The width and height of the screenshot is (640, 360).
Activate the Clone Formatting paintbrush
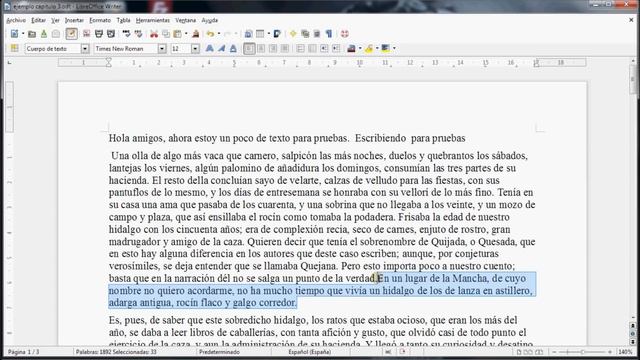(196, 34)
